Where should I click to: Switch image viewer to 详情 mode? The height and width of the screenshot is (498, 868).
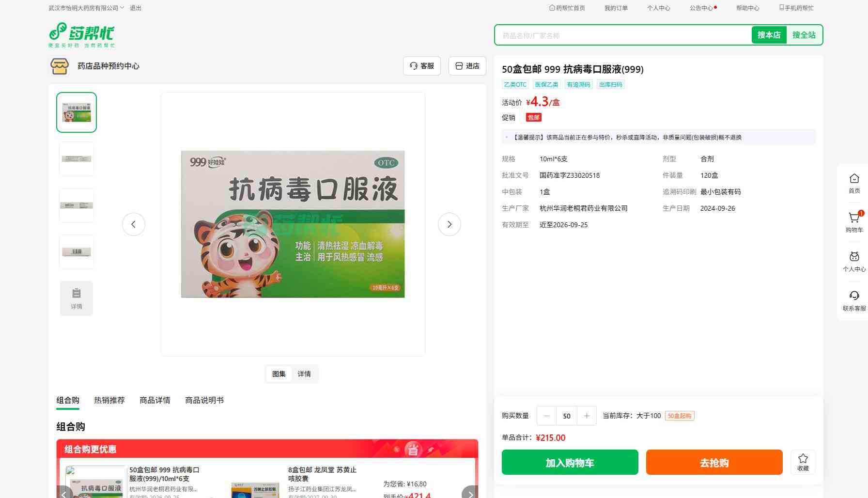point(304,374)
